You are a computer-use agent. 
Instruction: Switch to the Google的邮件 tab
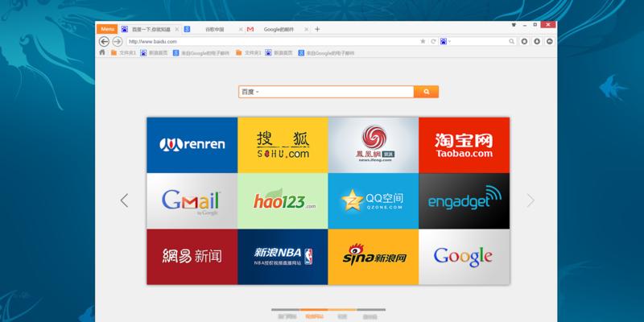click(x=278, y=30)
